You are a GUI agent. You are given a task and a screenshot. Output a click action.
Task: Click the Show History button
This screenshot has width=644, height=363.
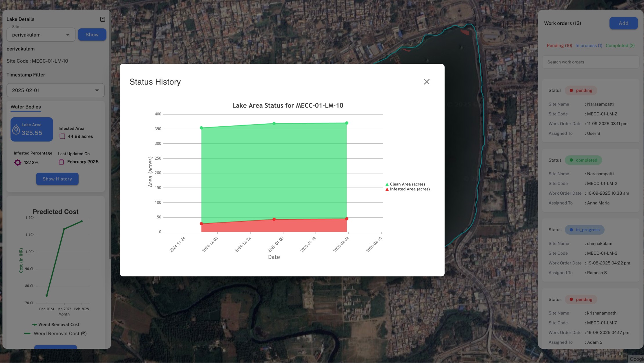click(x=57, y=179)
